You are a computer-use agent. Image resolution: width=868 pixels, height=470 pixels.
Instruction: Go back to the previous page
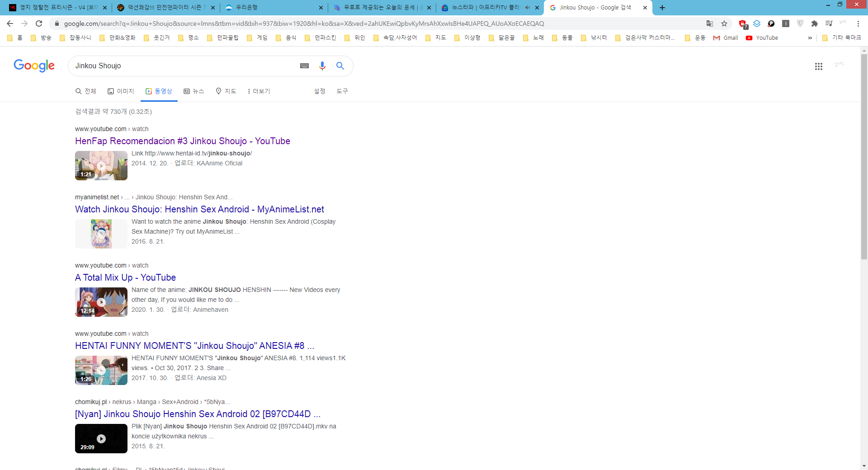10,23
